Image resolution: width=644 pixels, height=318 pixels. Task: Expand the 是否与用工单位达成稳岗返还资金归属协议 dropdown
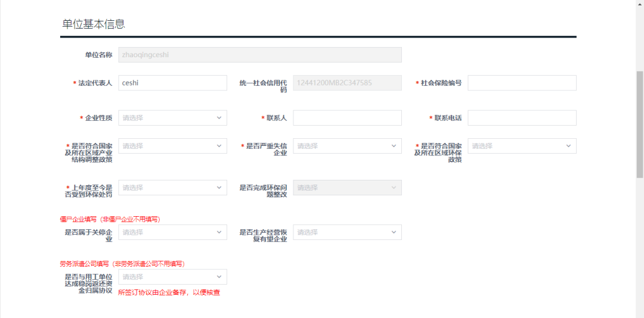click(x=172, y=277)
